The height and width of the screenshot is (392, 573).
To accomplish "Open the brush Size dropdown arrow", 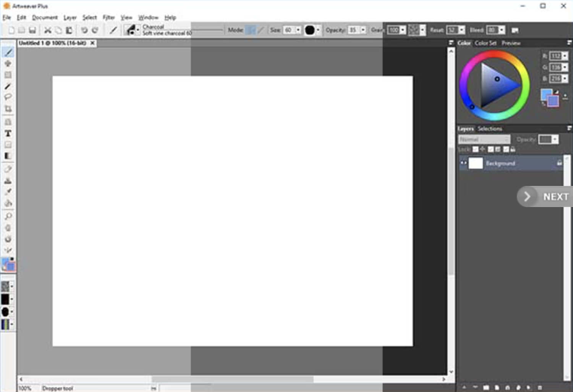I will point(298,30).
